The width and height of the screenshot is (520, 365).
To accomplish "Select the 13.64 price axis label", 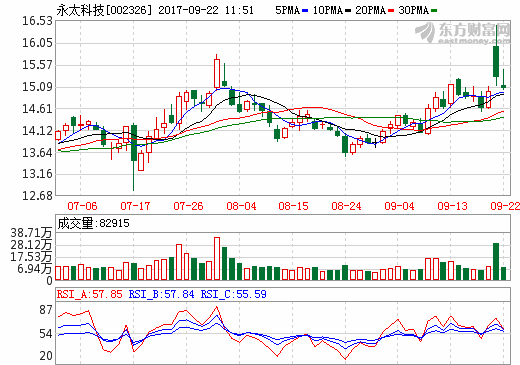I will 37,153.
